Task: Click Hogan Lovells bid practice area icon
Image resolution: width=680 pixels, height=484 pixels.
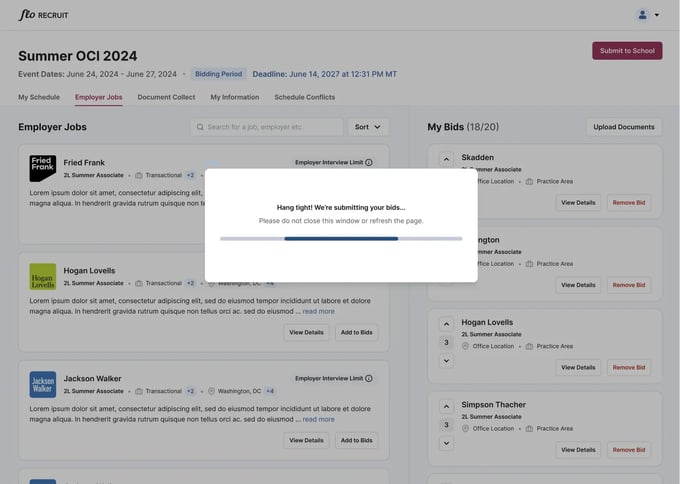Action: [x=530, y=346]
